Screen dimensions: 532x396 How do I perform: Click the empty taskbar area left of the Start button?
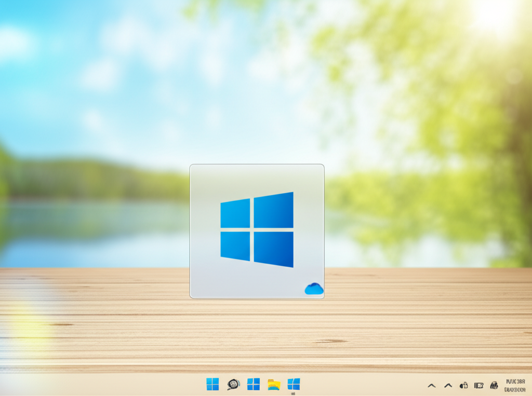point(104,385)
